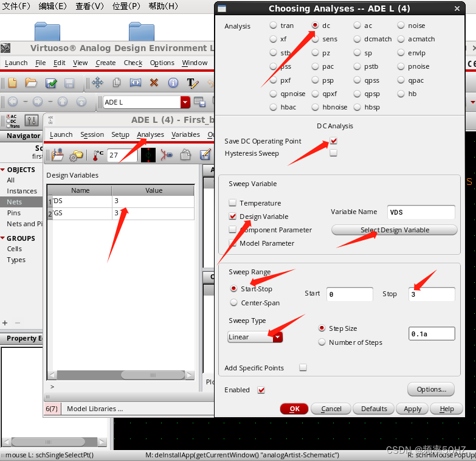476x461 pixels.
Task: Click the Stretch tool icon
Action: point(136,83)
